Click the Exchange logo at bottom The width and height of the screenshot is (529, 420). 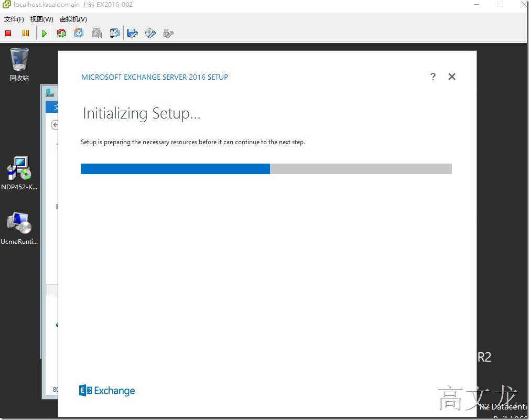click(x=107, y=390)
